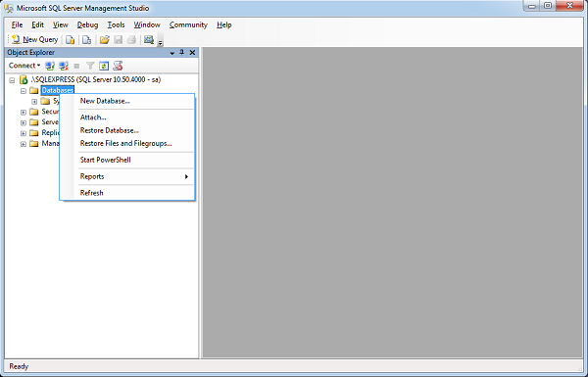Click the grey Stop square icon
Image resolution: width=588 pixels, height=377 pixels.
point(76,66)
